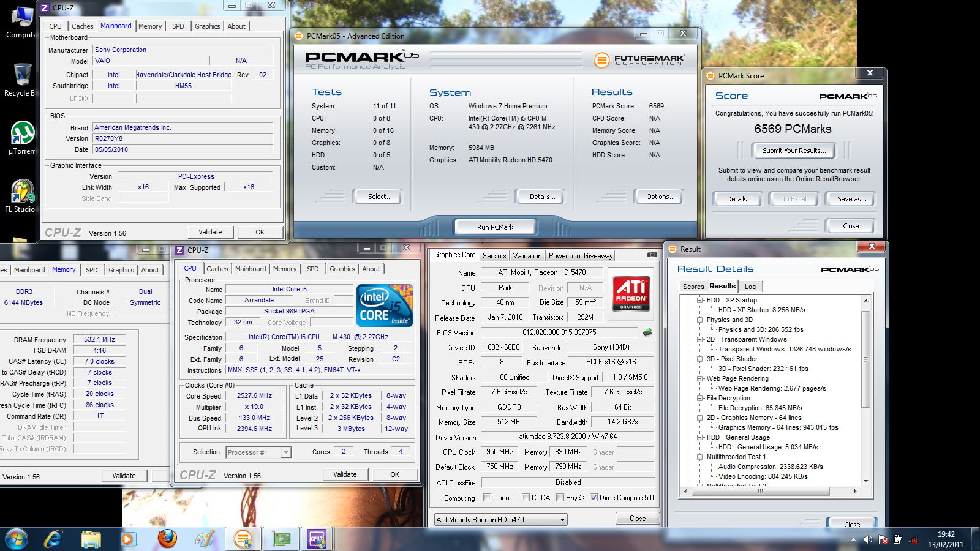Screen dimensions: 980x551
Task: Collapse the File Decryption node
Action: pos(699,398)
